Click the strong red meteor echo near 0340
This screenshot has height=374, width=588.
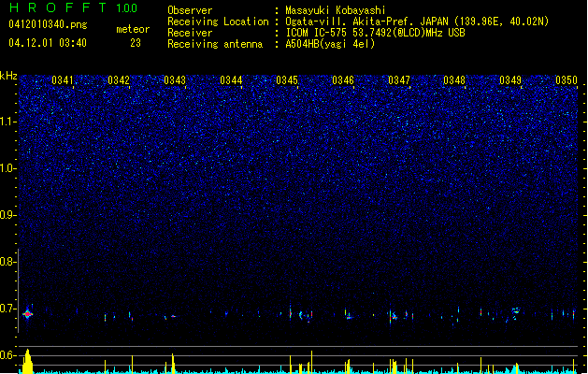27,314
